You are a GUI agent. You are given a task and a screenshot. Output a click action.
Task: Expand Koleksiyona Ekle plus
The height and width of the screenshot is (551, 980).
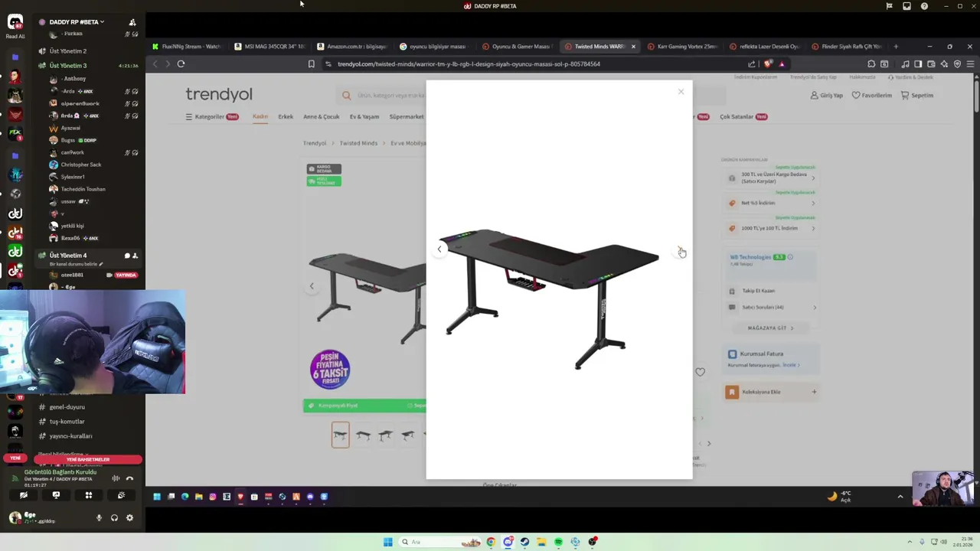pos(814,392)
